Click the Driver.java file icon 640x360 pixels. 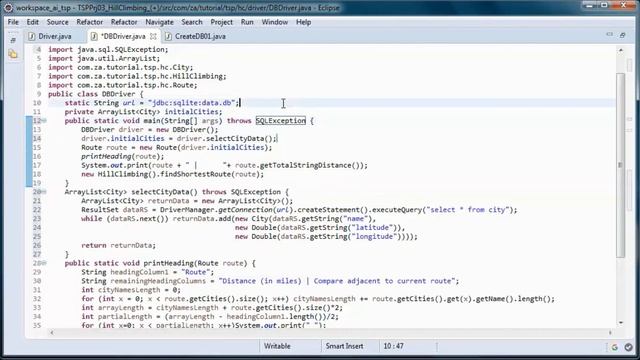coord(31,36)
